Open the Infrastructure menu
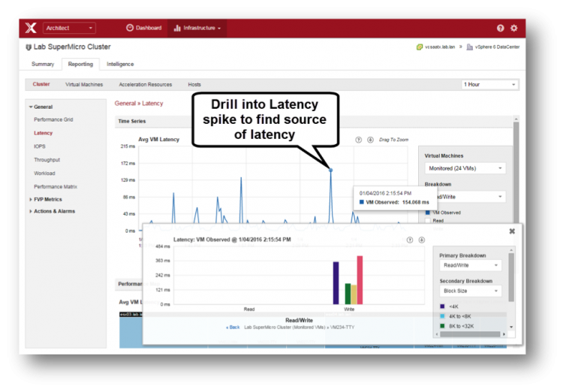This screenshot has height=392, width=563. [197, 28]
